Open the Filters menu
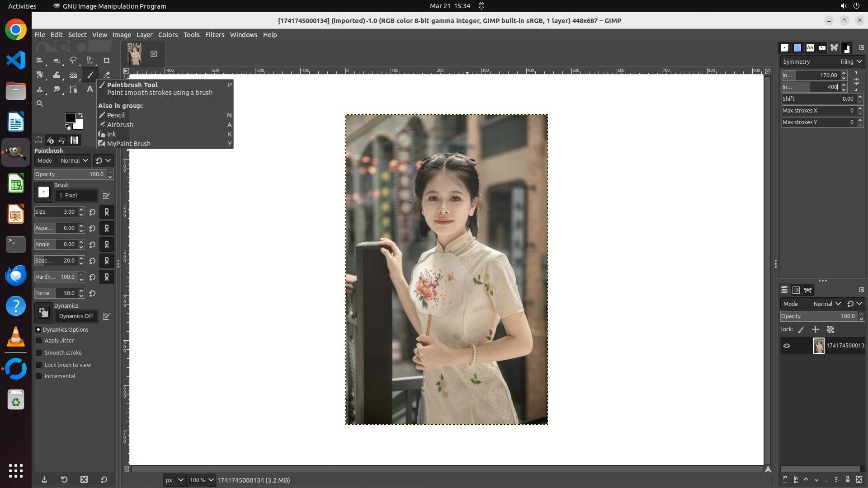Image resolution: width=868 pixels, height=488 pixels. 214,35
